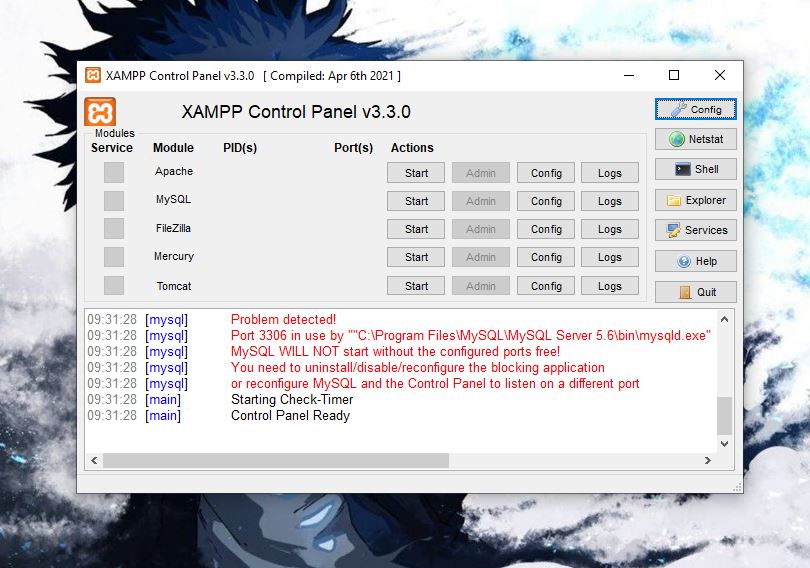Open the global Config with wrench icon

pyautogui.click(x=696, y=109)
